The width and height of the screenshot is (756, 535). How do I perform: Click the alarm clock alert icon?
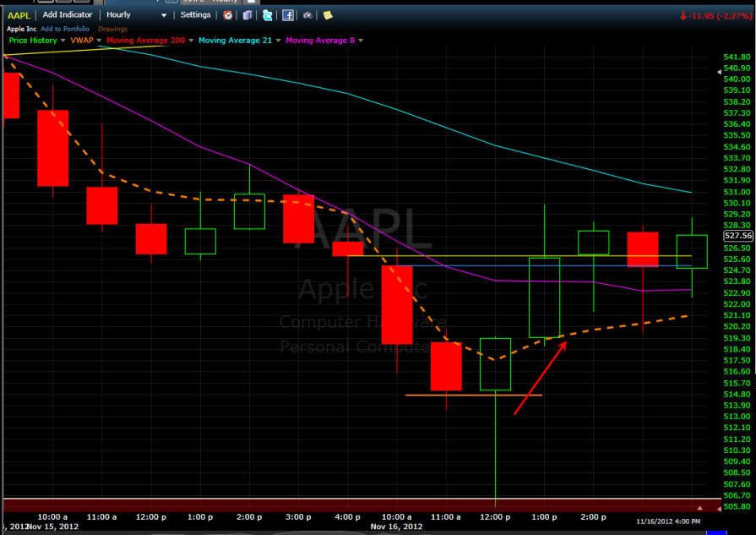click(x=228, y=15)
